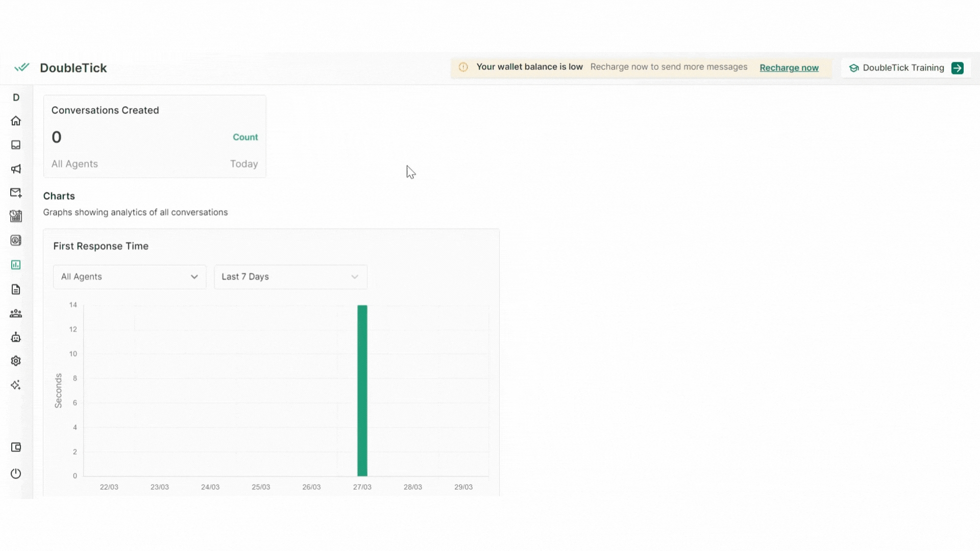The height and width of the screenshot is (551, 980).
Task: Open the Home icon in sidebar
Action: coord(16,121)
